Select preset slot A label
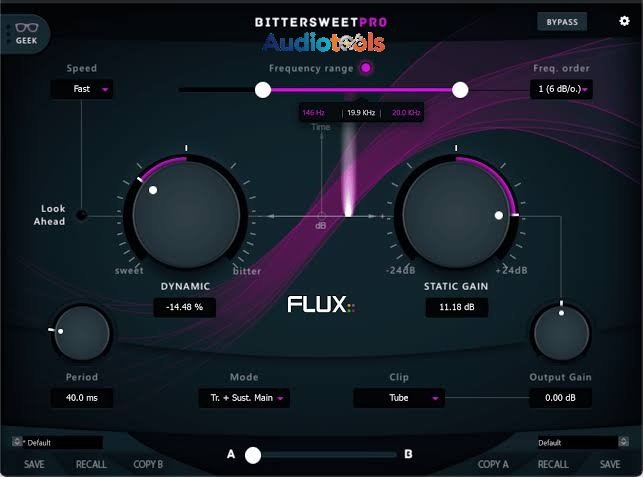Screen dimensions: 643x477 pos(231,454)
